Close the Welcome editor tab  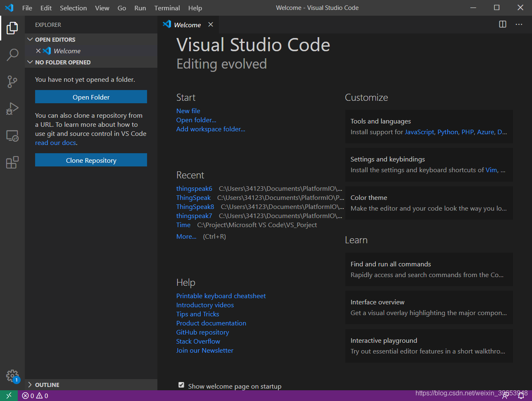coord(211,24)
